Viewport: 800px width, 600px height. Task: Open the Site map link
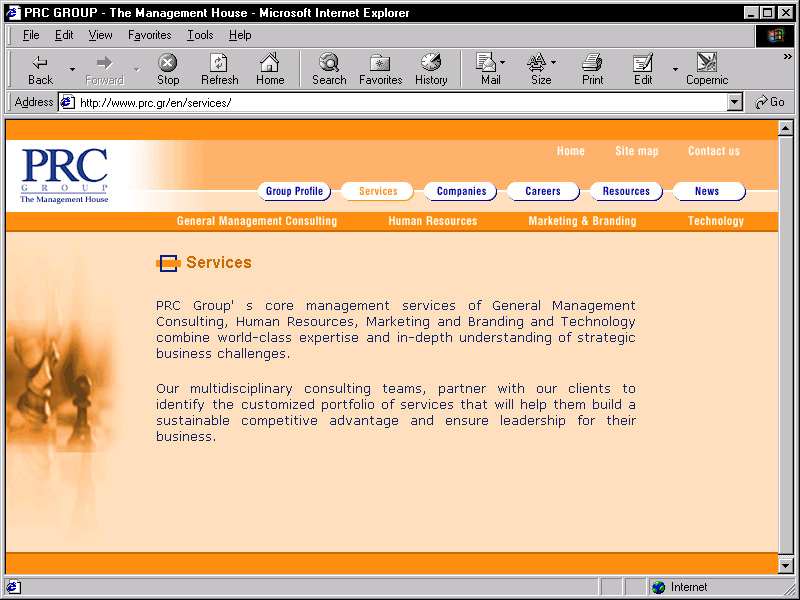pos(637,151)
